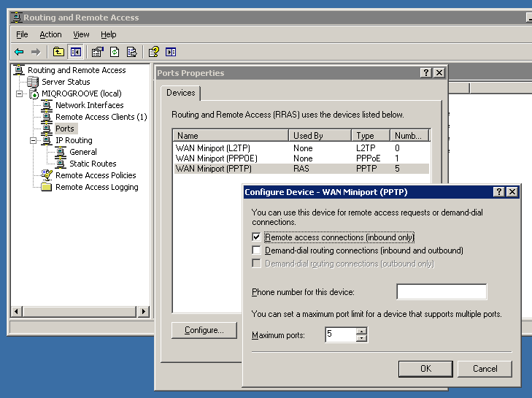Image resolution: width=532 pixels, height=398 pixels.
Task: Click the Used By column header
Action: pyautogui.click(x=320, y=136)
